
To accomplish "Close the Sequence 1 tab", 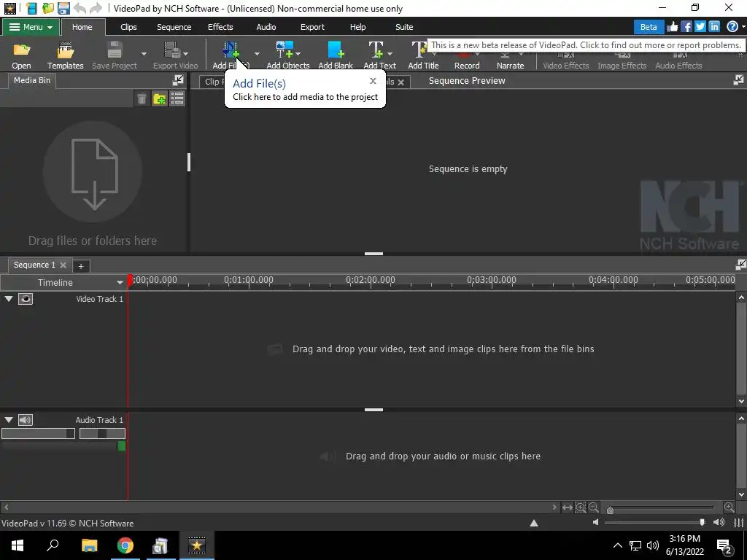I will [x=63, y=265].
